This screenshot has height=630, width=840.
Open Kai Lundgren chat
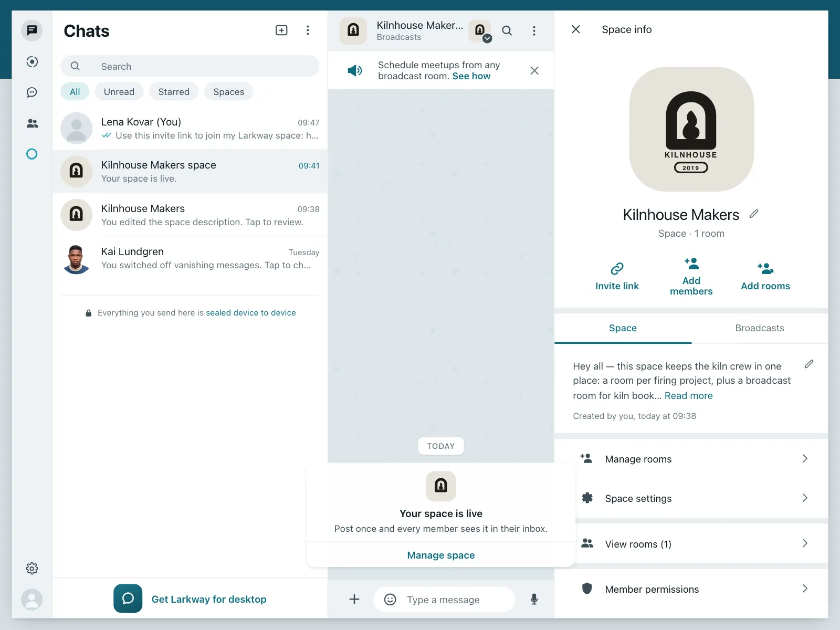click(190, 258)
